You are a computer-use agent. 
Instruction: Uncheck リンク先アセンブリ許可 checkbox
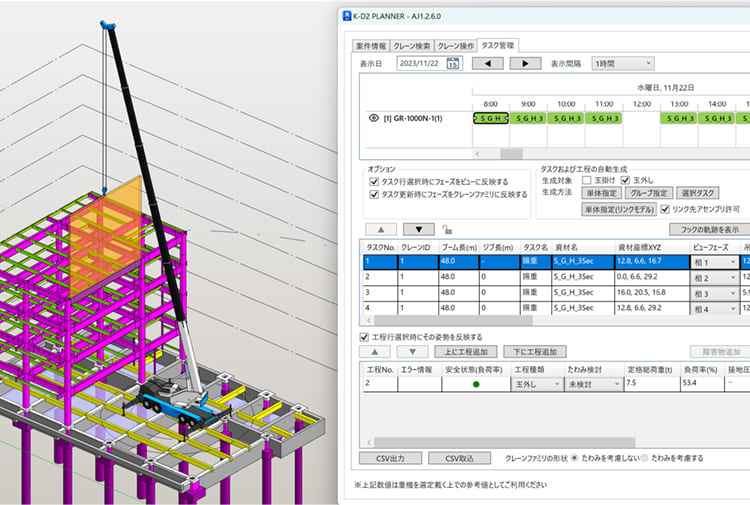coord(664,209)
